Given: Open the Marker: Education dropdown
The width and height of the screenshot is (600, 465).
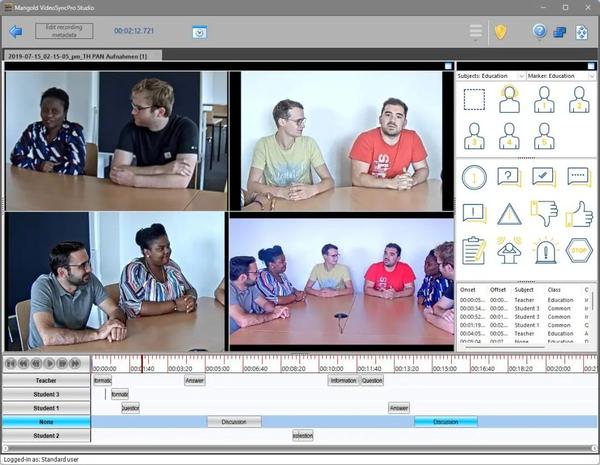Looking at the screenshot, I should click(x=560, y=76).
